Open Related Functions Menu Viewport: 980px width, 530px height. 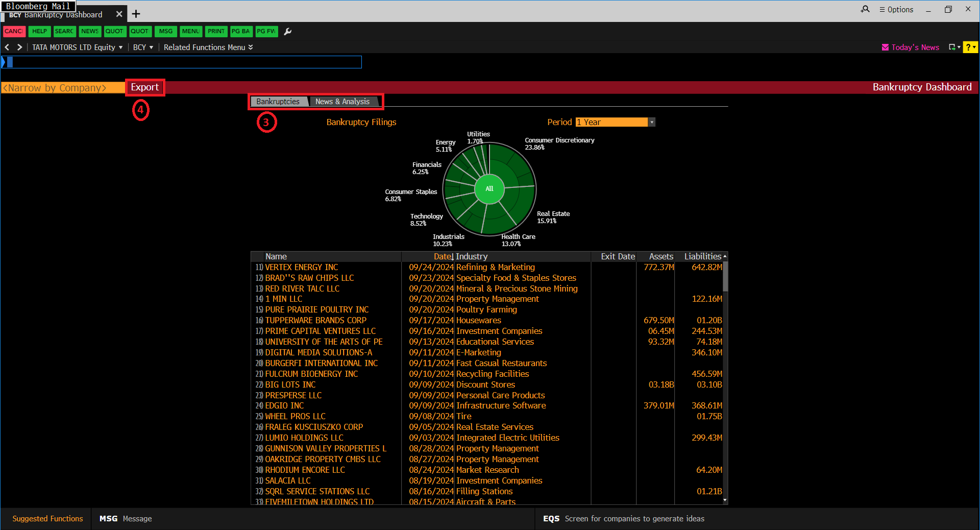(x=208, y=47)
